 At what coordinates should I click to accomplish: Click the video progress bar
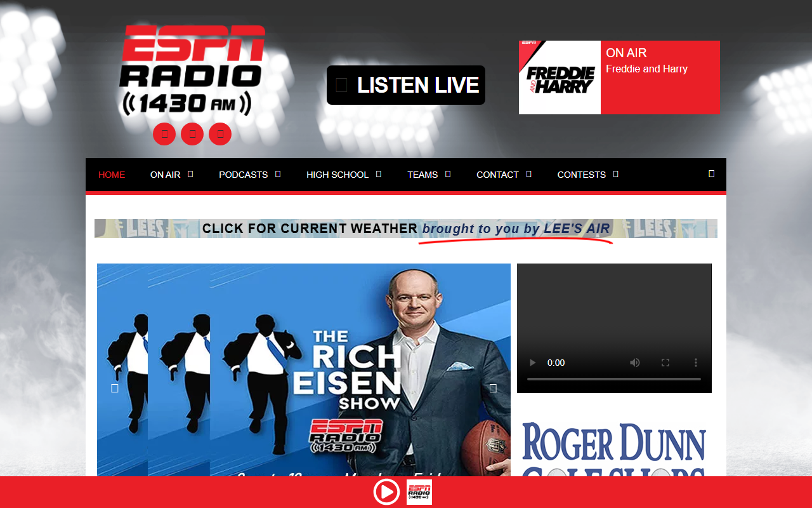pyautogui.click(x=614, y=379)
